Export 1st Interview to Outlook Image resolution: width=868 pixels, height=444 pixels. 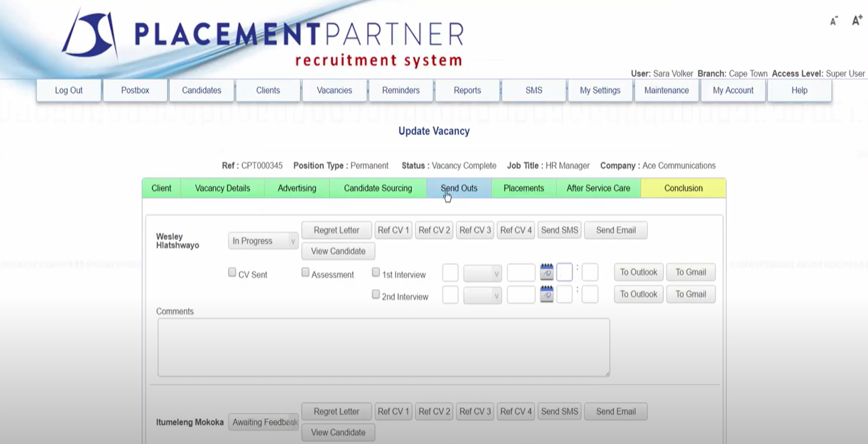pos(637,271)
